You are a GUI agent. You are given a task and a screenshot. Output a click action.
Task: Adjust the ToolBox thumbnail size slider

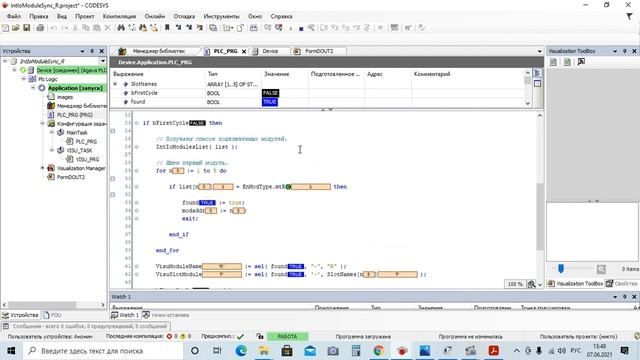561,269
